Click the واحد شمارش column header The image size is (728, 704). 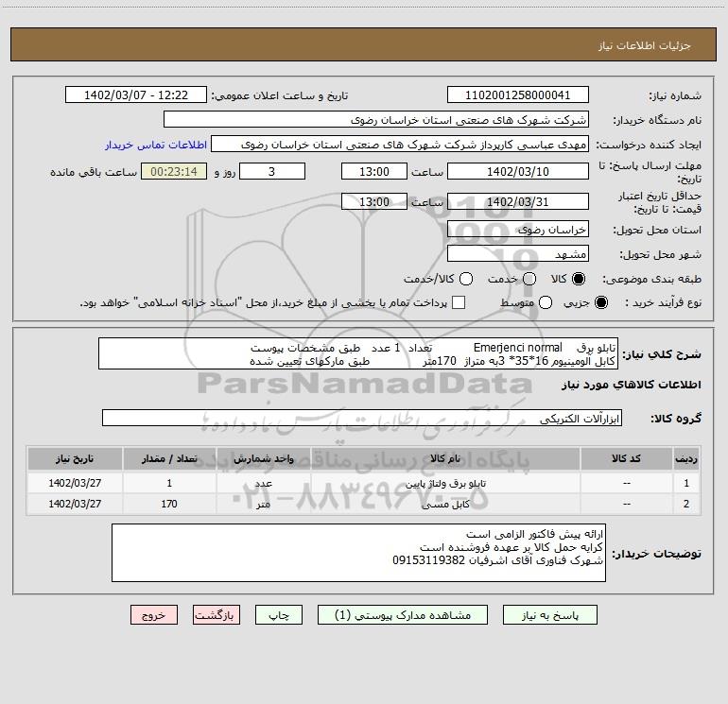point(263,459)
